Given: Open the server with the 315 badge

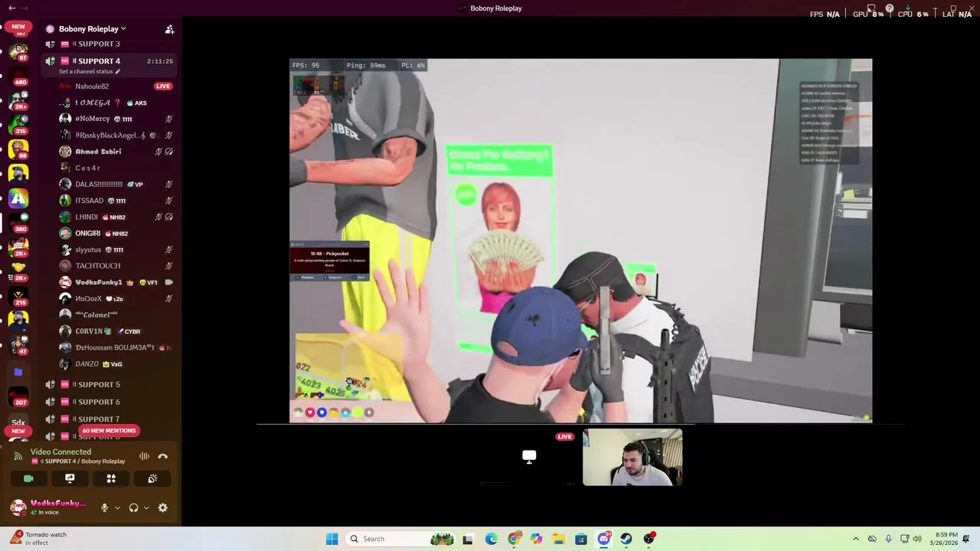Looking at the screenshot, I should point(18,123).
